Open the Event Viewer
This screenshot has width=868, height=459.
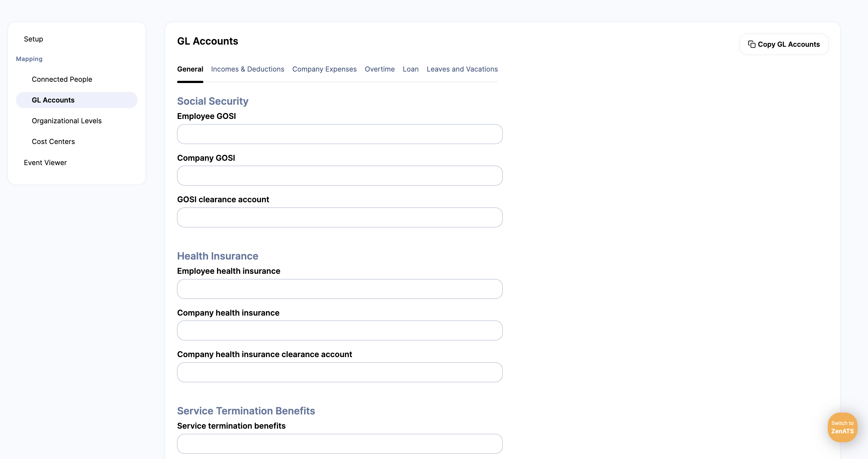(45, 163)
